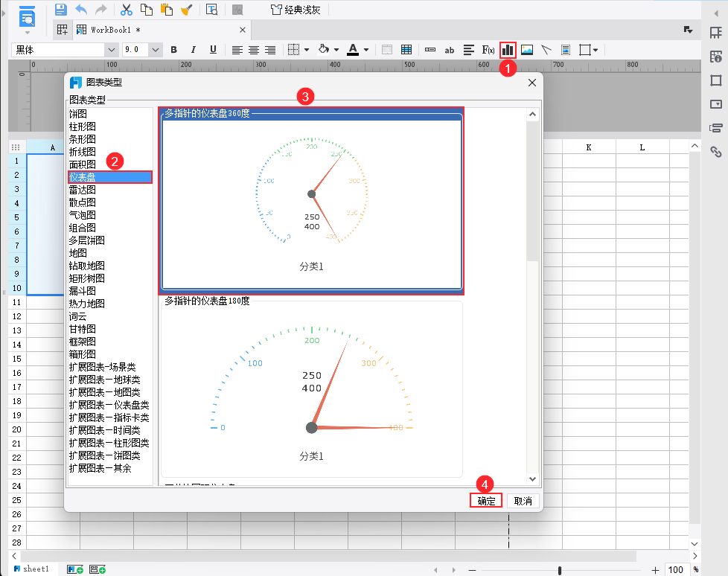The image size is (728, 576).
Task: Open the hyperlink tool in right sidebar
Action: (716, 151)
